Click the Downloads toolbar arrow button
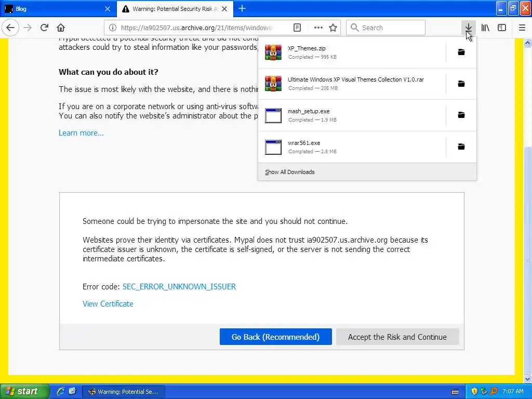Screen dimensions: 532x399 (x=468, y=28)
